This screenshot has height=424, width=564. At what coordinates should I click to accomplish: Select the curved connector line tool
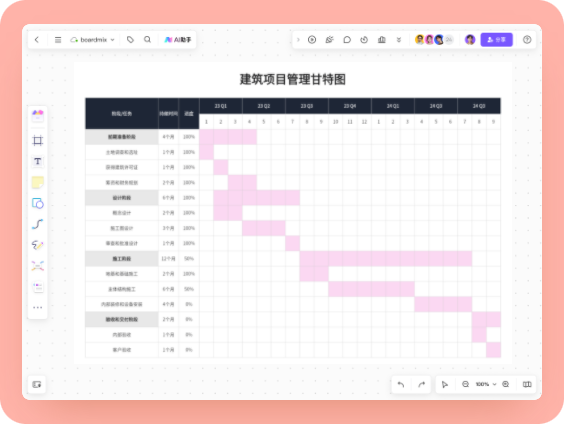[x=37, y=224]
